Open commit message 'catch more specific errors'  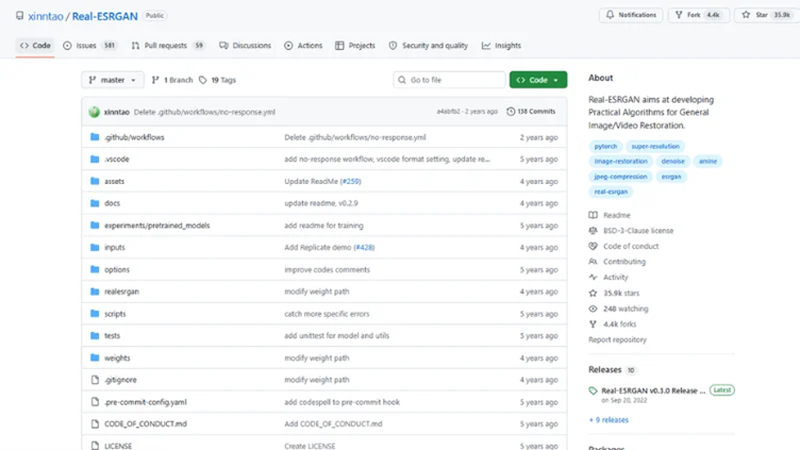tap(327, 313)
